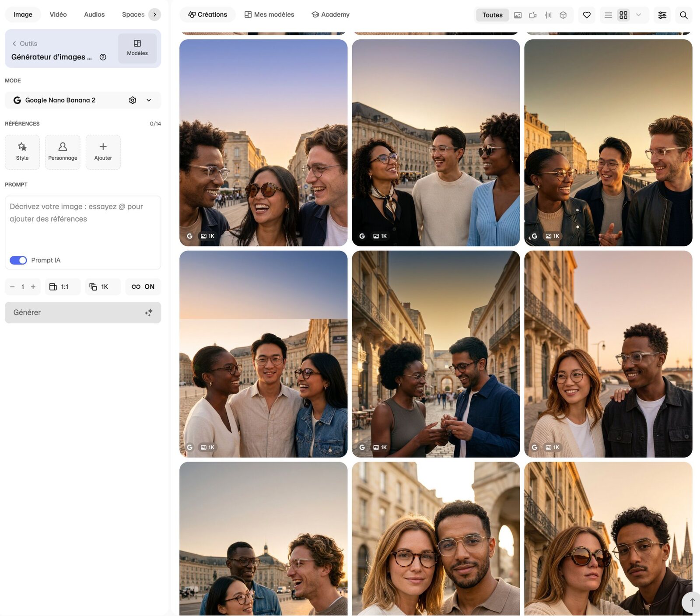Open the Academy tab

tap(331, 14)
